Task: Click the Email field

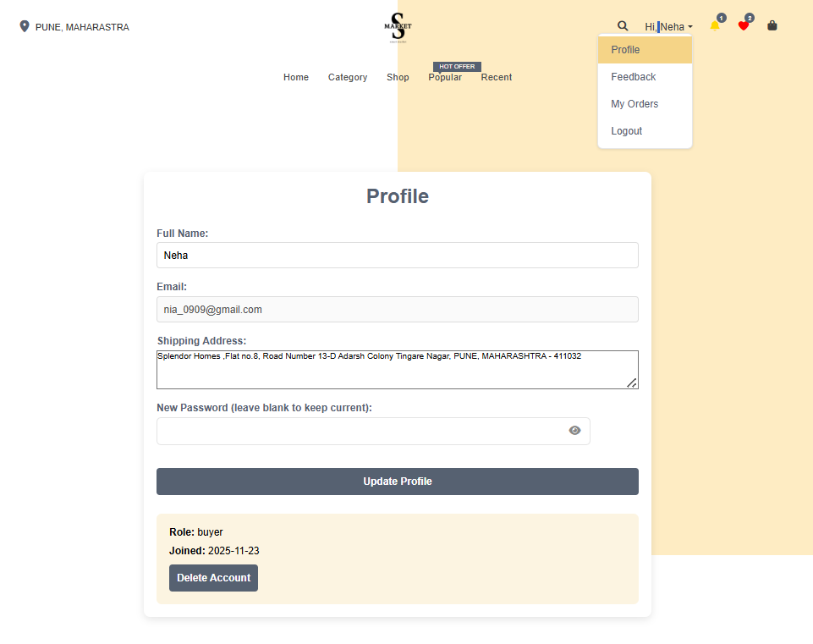Action: tap(397, 310)
